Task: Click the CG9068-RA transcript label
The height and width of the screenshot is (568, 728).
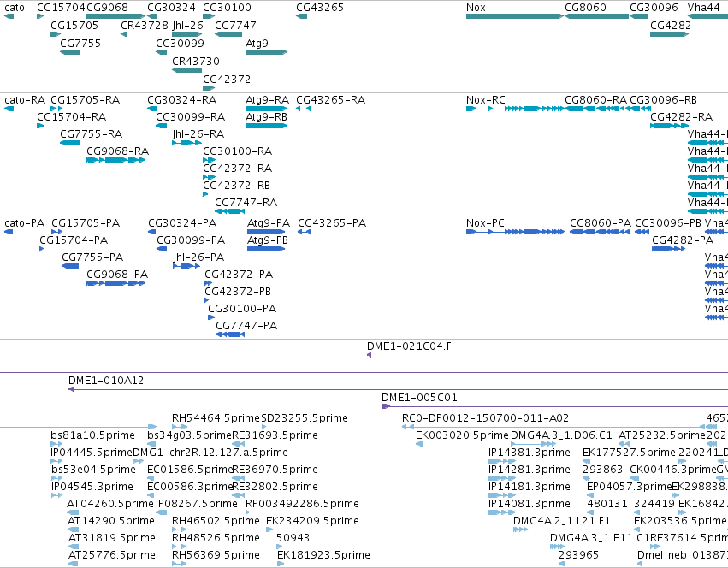Action: [x=117, y=151]
